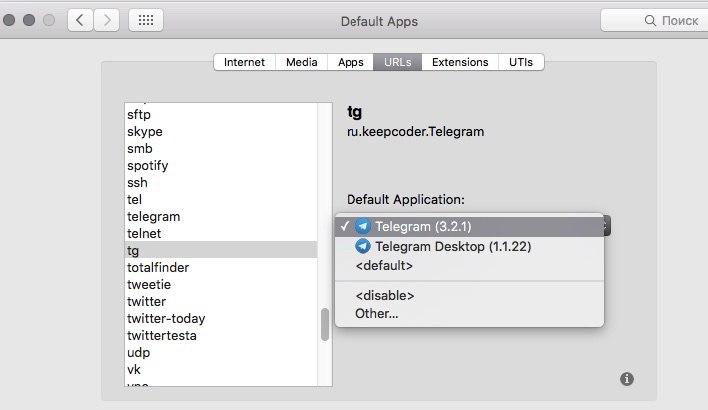Viewport: 708px width, 410px height.
Task: Select tweetie in the URL scheme list
Action: 221,284
